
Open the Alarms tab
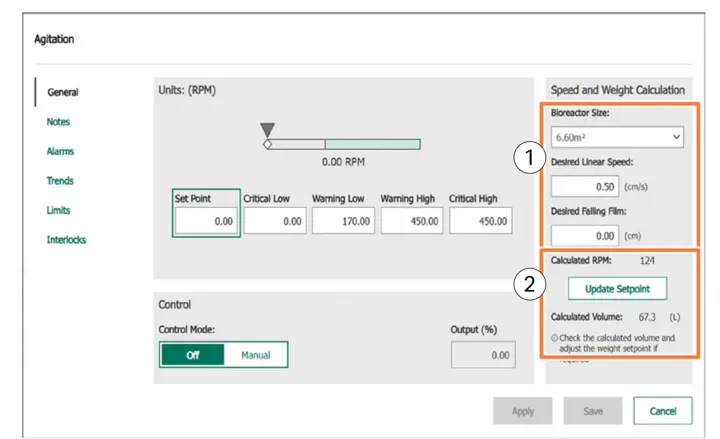coord(60,151)
